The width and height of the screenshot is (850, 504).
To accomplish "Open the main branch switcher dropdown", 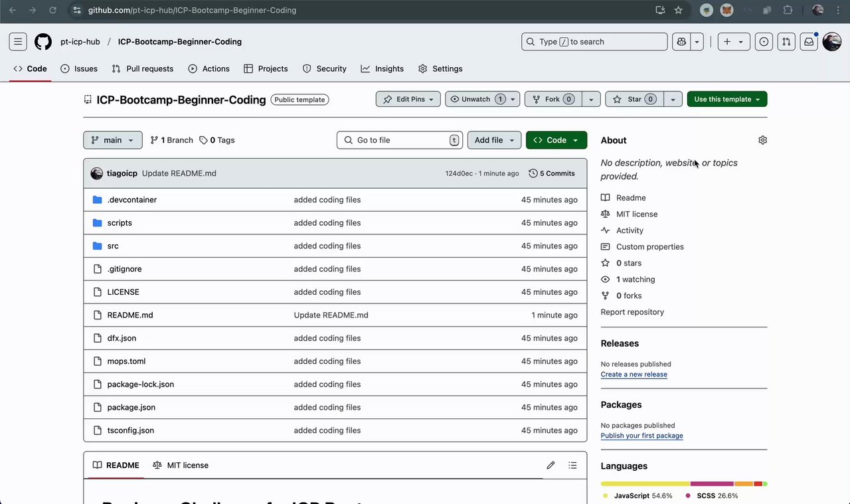I will [113, 140].
